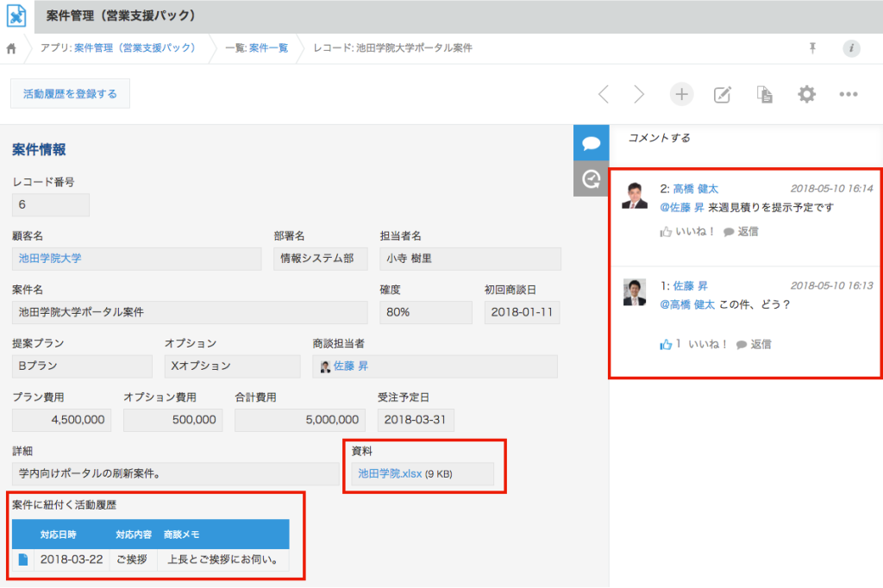Click 活動履歴を登録する button

point(70,93)
